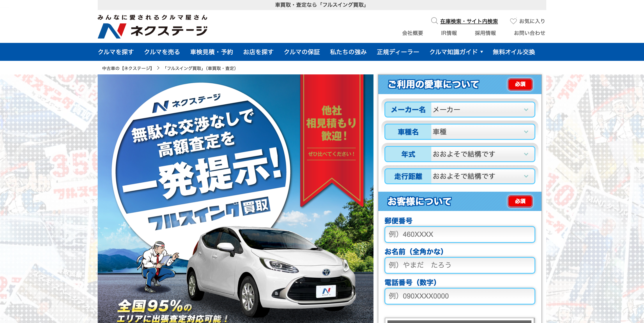Screen dimensions: 644x323
Task: Open 車検見積・予約 menu item
Action: pos(212,52)
